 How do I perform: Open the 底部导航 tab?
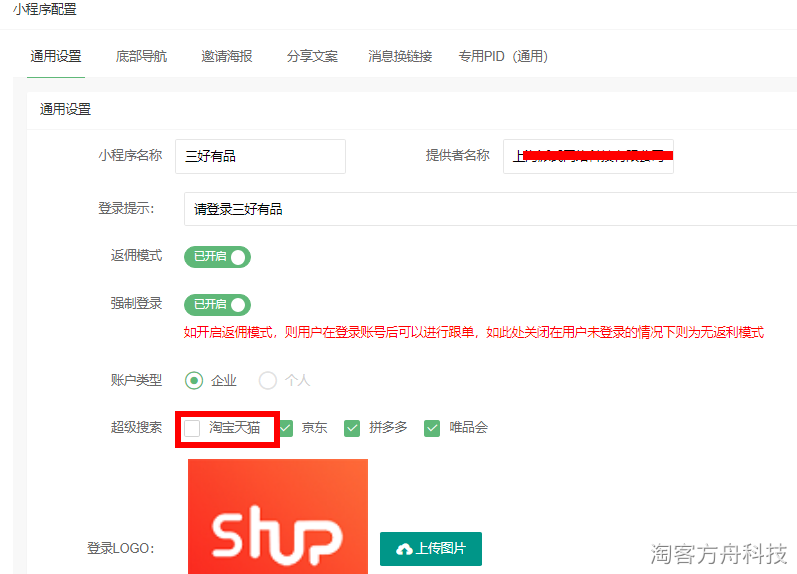click(141, 56)
